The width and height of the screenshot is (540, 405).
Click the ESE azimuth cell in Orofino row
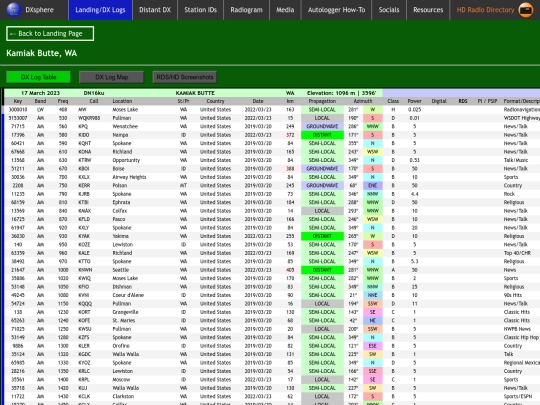[x=373, y=346]
